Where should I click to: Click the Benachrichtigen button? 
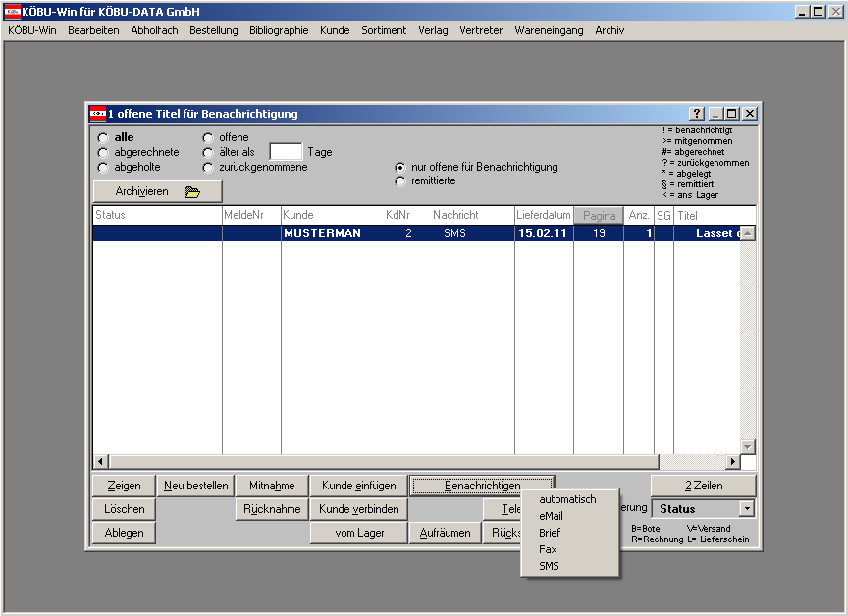click(x=483, y=486)
